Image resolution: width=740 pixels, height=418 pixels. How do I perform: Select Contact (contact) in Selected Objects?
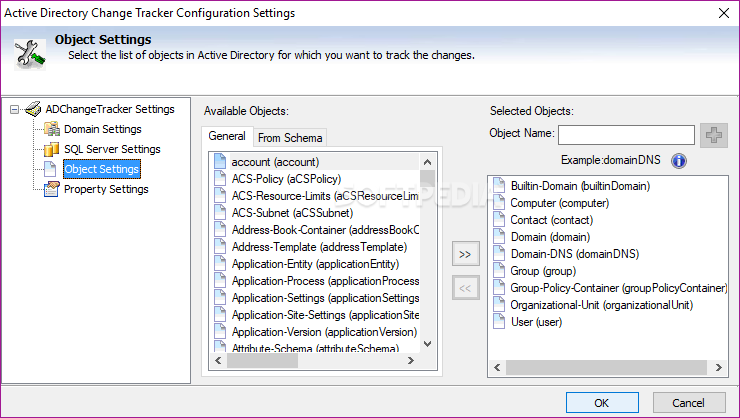(x=551, y=220)
